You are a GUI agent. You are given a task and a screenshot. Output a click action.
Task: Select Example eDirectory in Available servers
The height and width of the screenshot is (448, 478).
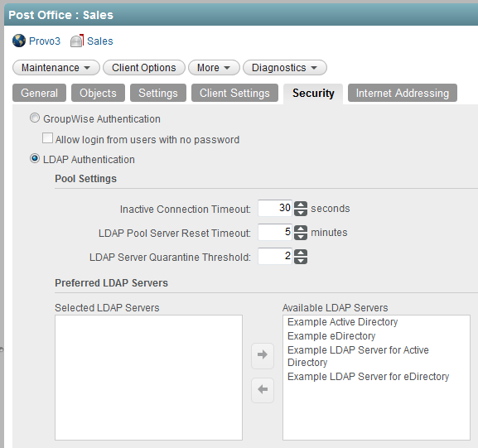331,336
